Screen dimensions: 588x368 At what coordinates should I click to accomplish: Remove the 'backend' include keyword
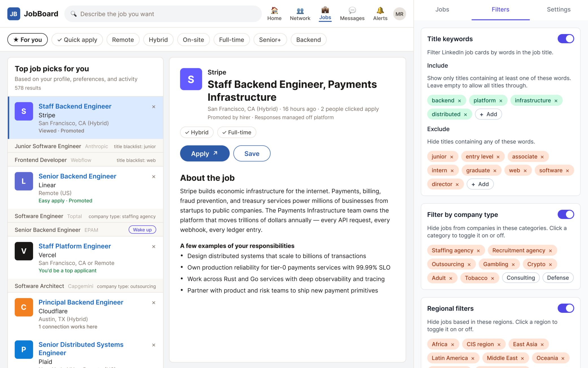(x=459, y=101)
